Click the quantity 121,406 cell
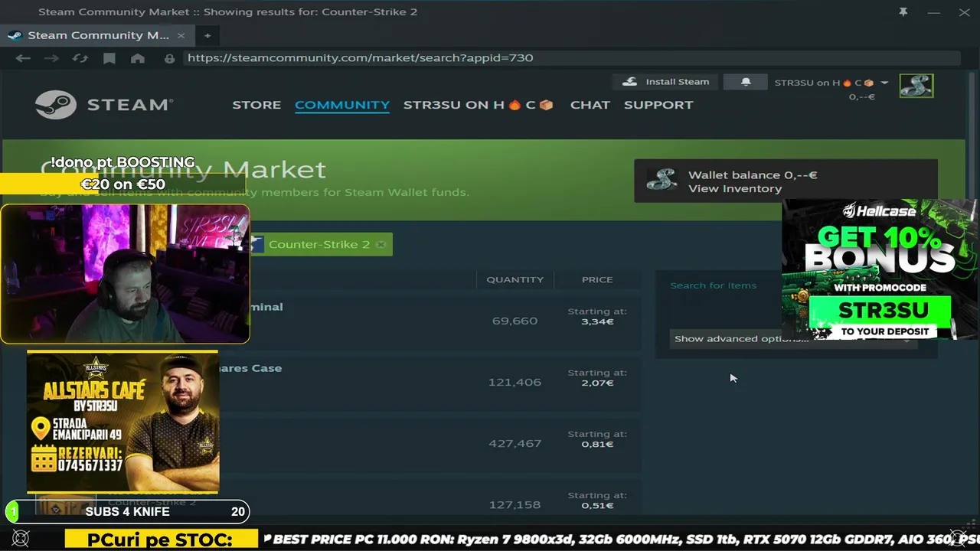The height and width of the screenshot is (551, 980). click(514, 382)
